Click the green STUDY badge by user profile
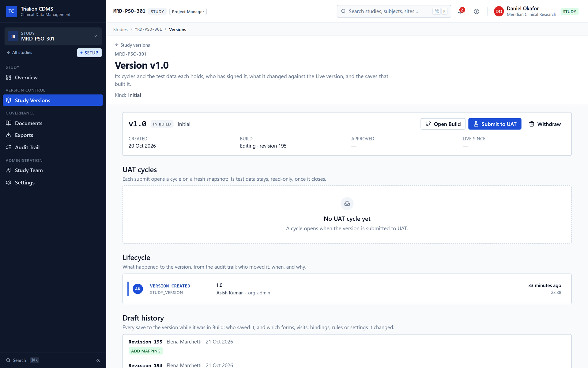 click(x=569, y=12)
